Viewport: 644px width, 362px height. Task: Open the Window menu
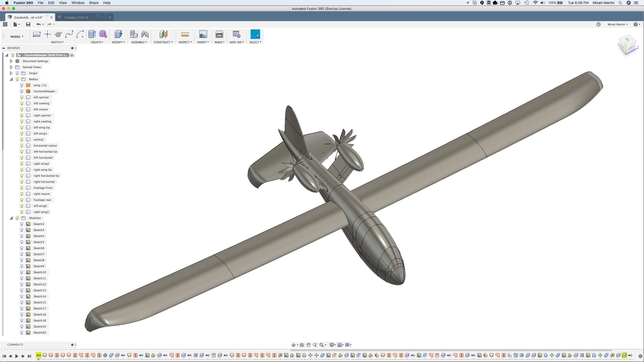78,3
